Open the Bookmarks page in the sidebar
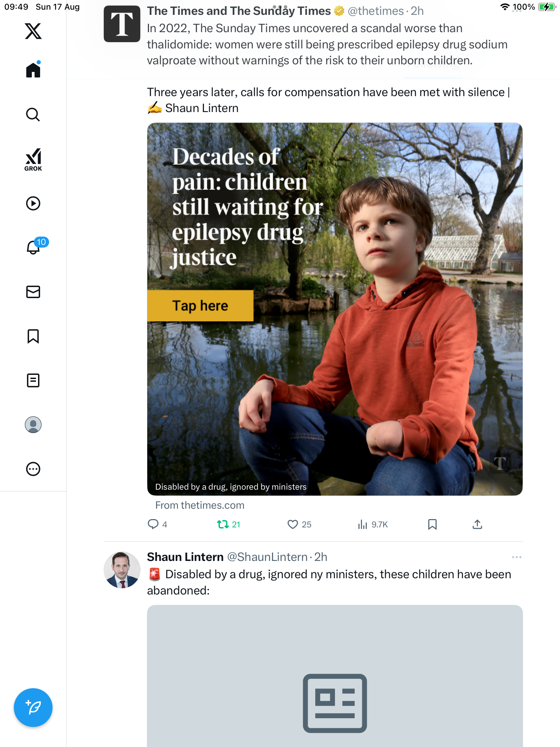Viewport: 560px width, 747px height. [x=33, y=336]
